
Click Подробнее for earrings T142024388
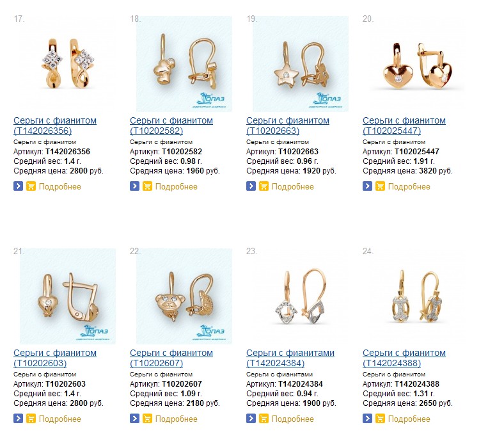tap(409, 419)
